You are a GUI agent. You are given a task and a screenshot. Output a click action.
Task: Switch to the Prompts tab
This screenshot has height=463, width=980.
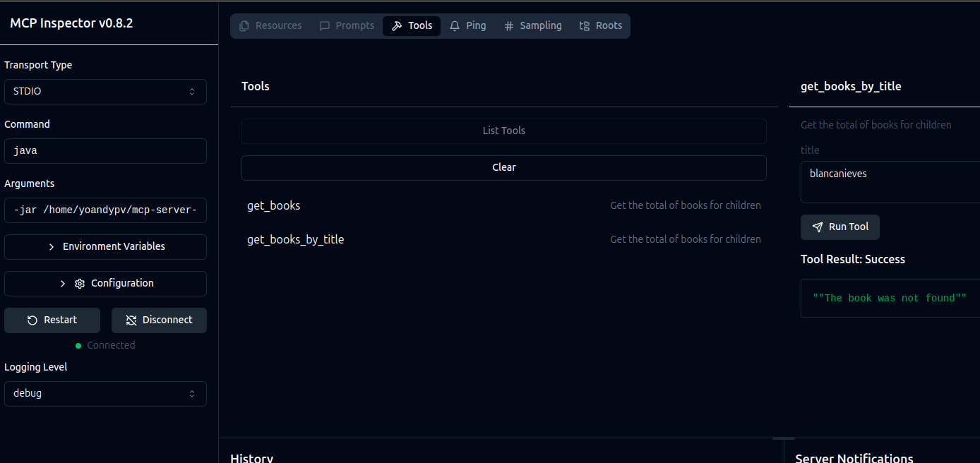pos(347,26)
